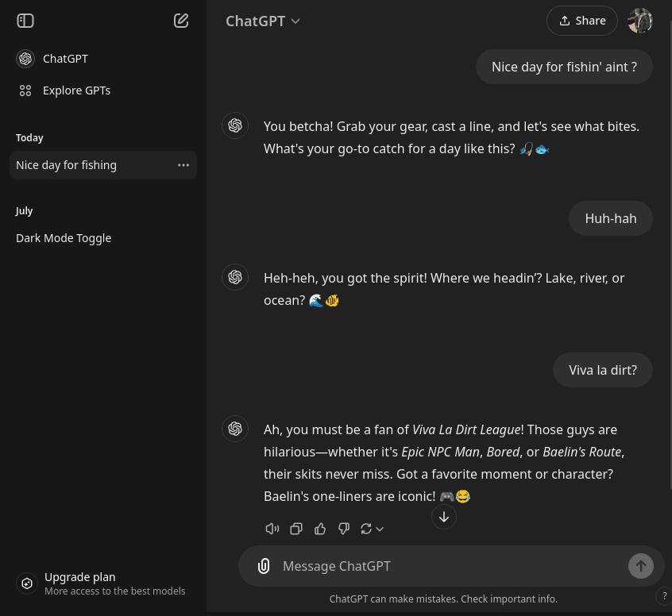Start a new chat with compose icon
The height and width of the screenshot is (616, 672).
(x=181, y=21)
